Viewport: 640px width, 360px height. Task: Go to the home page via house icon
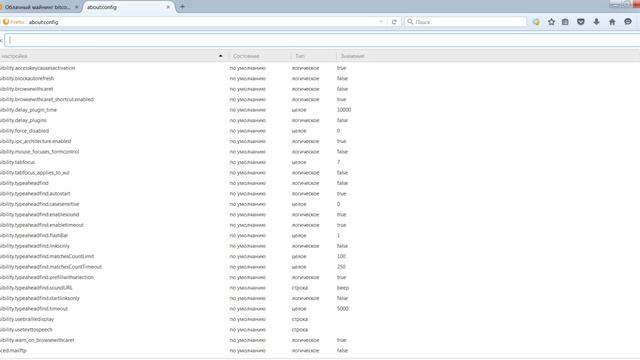coord(612,22)
